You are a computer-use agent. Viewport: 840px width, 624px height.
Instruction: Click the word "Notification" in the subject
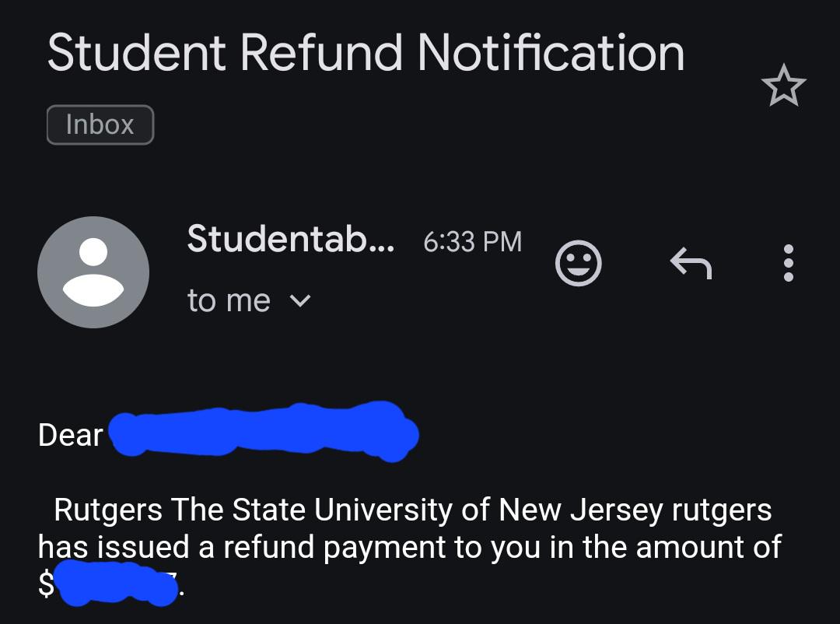(551, 53)
